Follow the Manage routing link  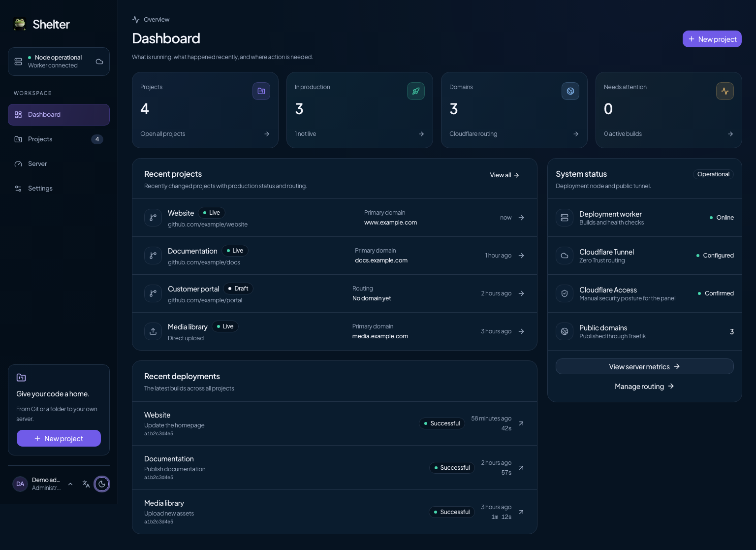(x=645, y=387)
